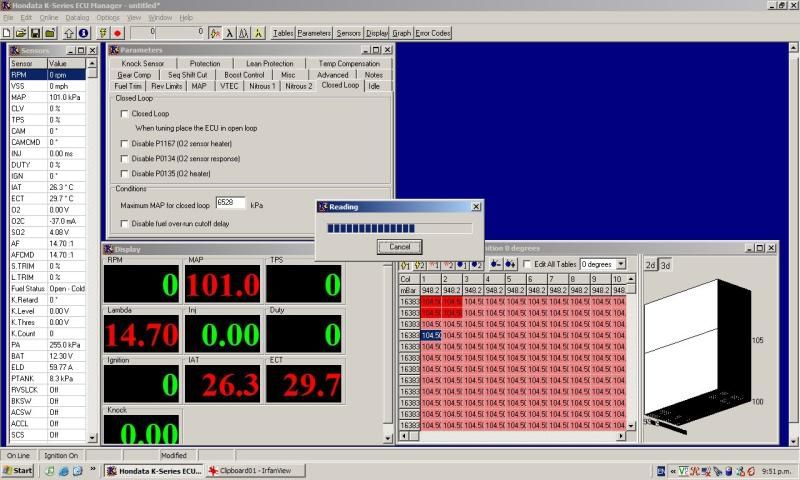Select the 2d graph view tab
Screen dimensions: 800x480
[650, 265]
